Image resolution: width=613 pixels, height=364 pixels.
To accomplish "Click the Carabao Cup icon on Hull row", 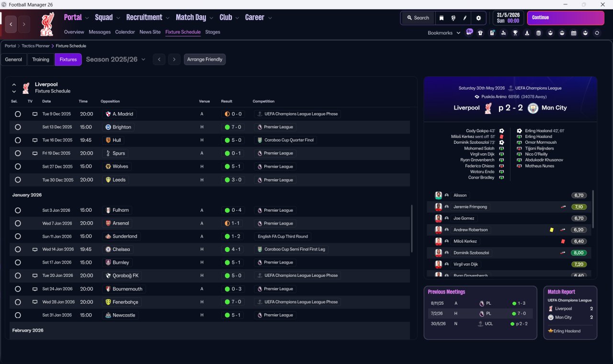I will point(260,140).
